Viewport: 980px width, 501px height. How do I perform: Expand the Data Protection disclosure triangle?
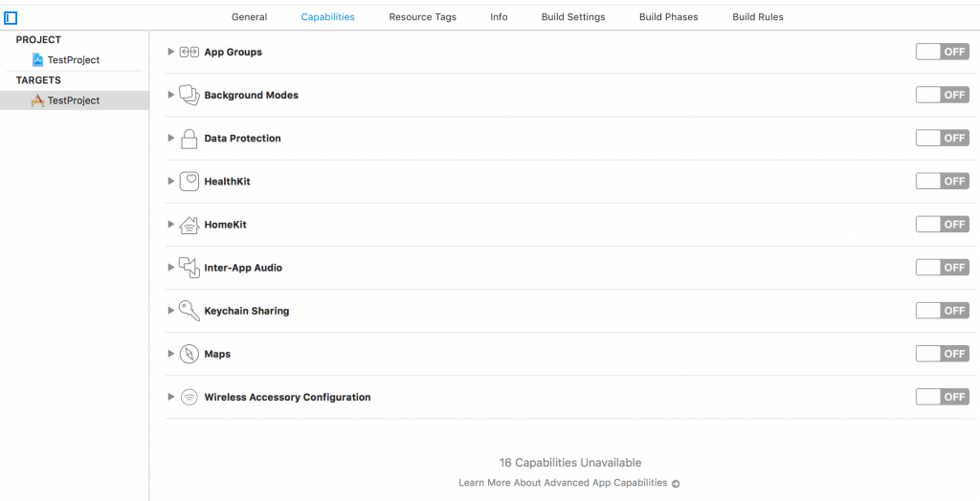170,138
